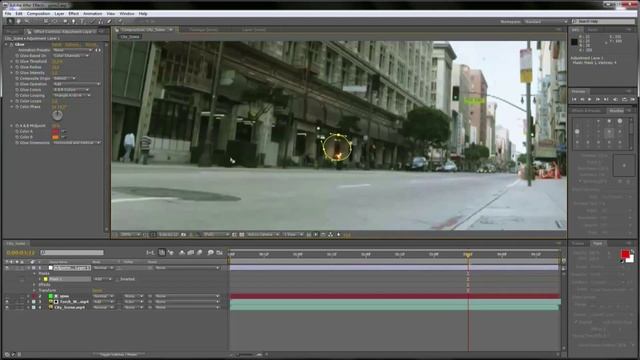Open Glow Dimensions dropdown
This screenshot has height=360, width=640.
[76, 142]
